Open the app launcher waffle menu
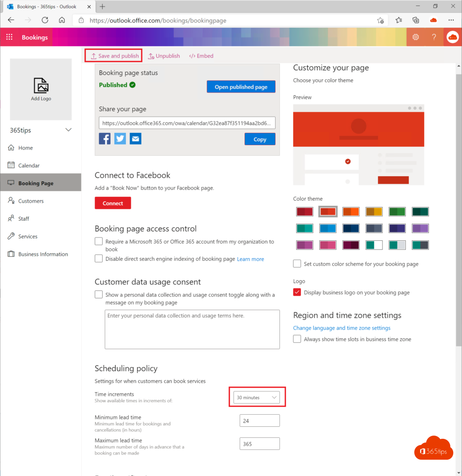The width and height of the screenshot is (462, 476). (9, 37)
